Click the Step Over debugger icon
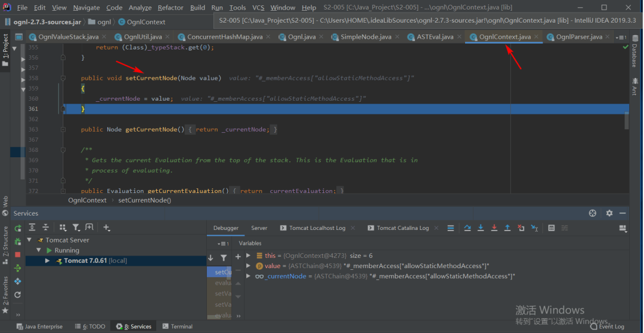 pyautogui.click(x=467, y=228)
